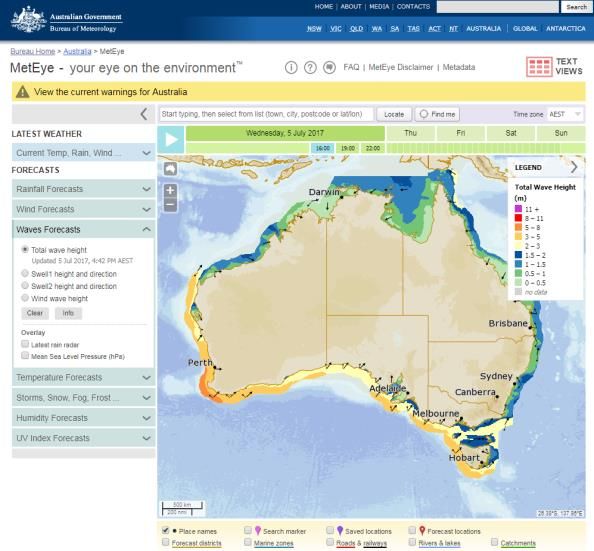Image resolution: width=594 pixels, height=551 pixels.
Task: Select the Fri day tab
Action: pyautogui.click(x=461, y=133)
